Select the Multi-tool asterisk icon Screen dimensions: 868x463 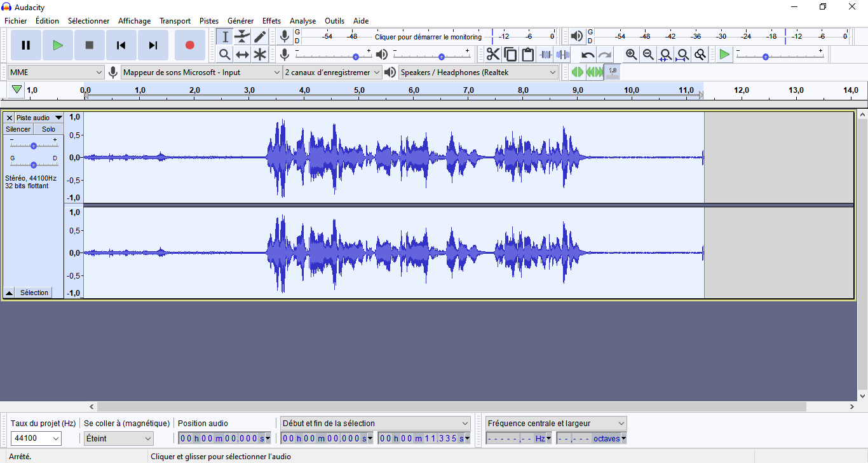(260, 55)
